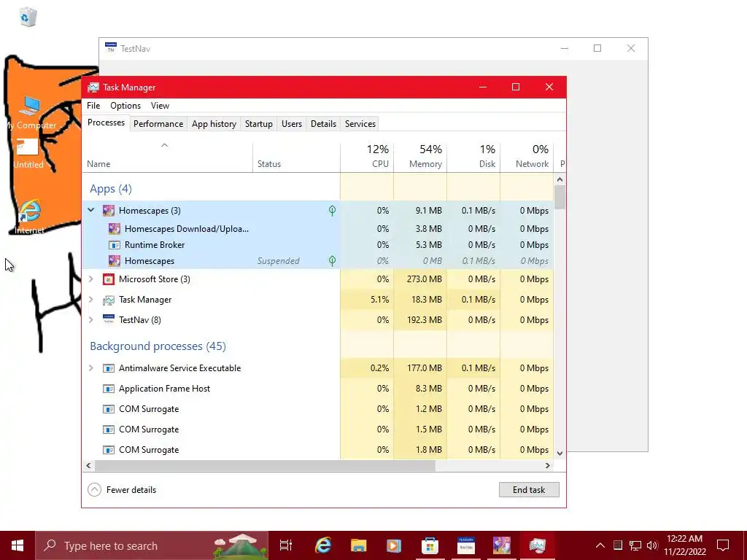Click the vertical scrollbar down arrow
This screenshot has width=747, height=560.
pos(560,454)
